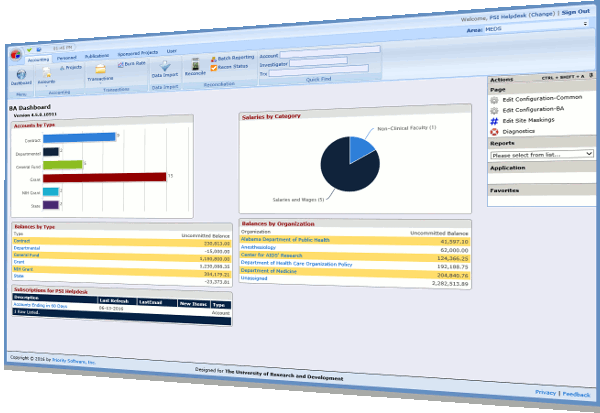Viewport: 600px width, 413px height.
Task: Sort subscriptions by Type column
Action: (x=219, y=305)
